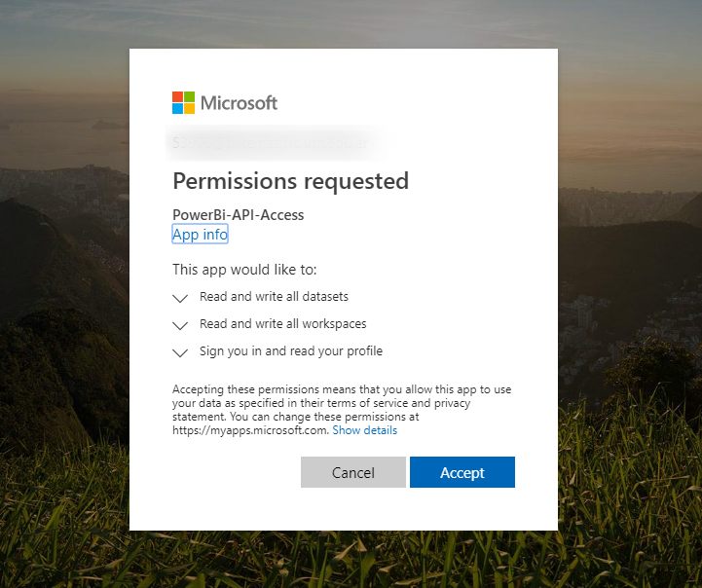
Task: Select the blurred account email address
Action: [x=270, y=143]
